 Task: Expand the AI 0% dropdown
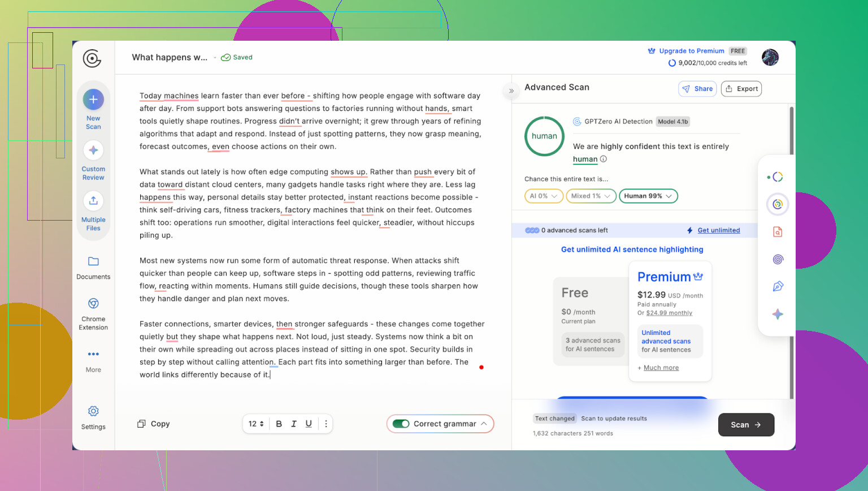tap(544, 196)
